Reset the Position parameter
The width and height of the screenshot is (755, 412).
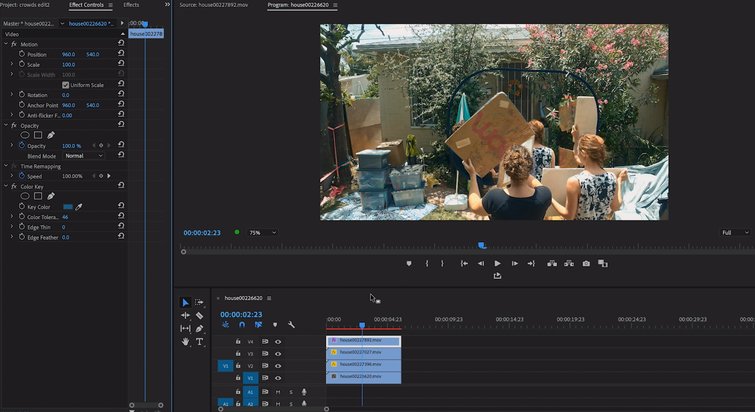[x=121, y=54]
